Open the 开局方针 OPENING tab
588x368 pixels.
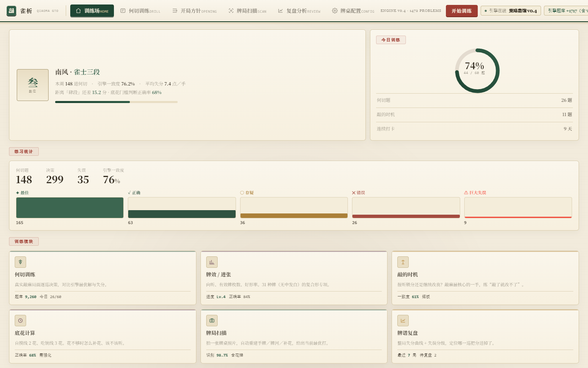(194, 11)
